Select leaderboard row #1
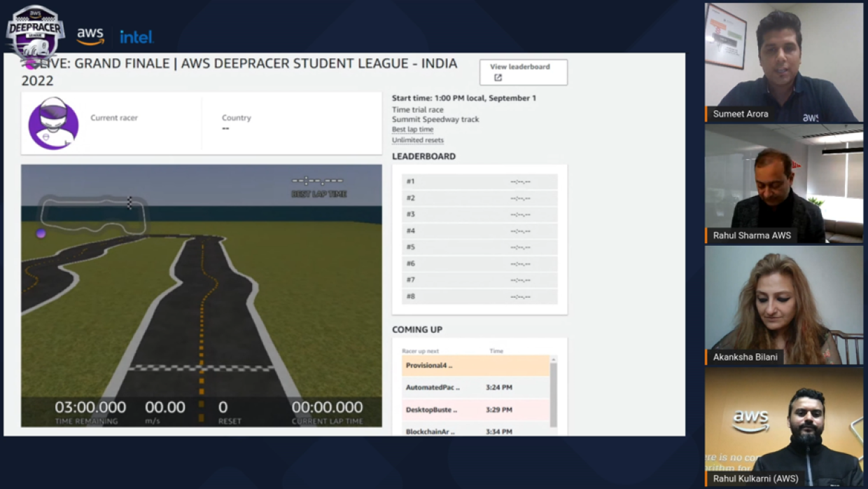868x489 pixels. pos(479,181)
